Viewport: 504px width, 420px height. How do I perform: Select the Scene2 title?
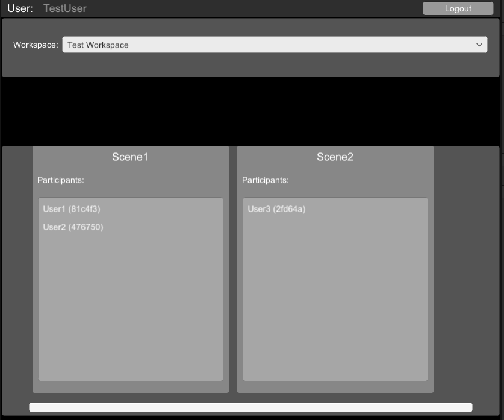(335, 157)
